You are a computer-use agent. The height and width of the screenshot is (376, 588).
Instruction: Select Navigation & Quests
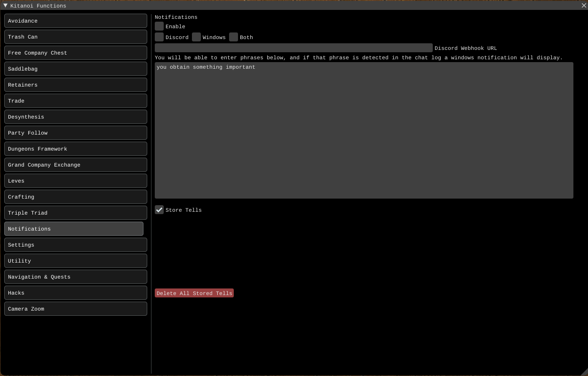click(76, 277)
